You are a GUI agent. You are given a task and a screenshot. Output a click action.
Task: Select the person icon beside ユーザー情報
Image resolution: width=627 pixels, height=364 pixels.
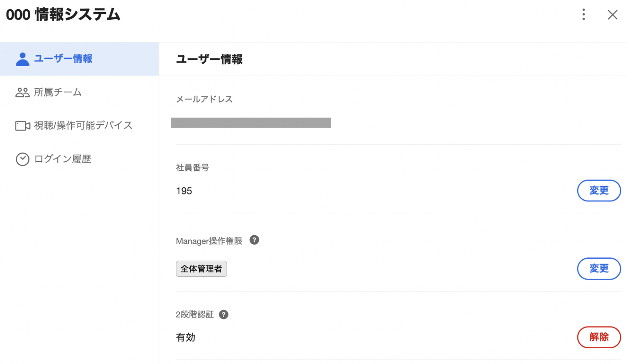pyautogui.click(x=23, y=59)
